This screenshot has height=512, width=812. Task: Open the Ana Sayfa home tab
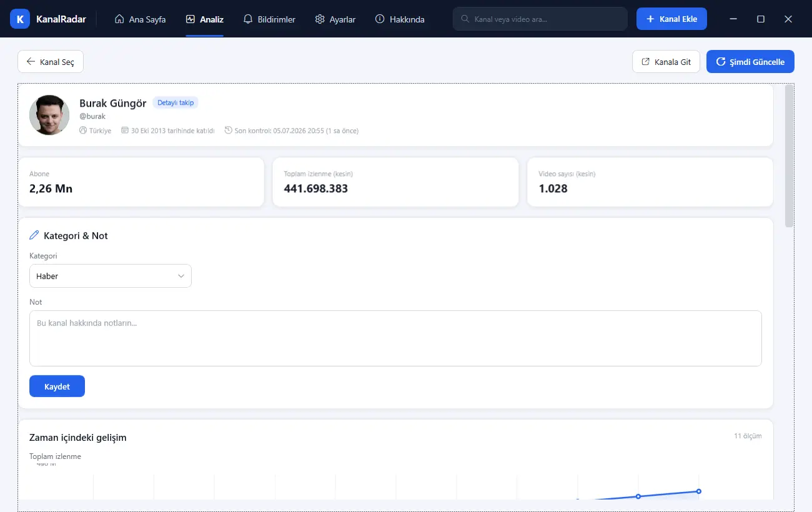click(141, 19)
